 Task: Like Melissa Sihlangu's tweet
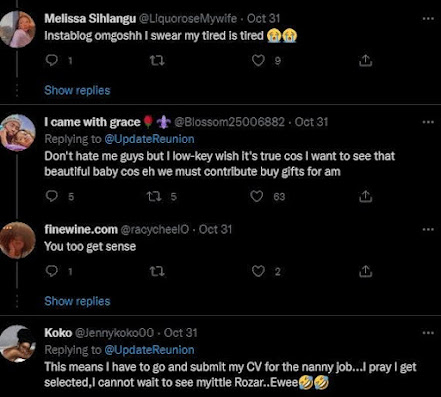[x=258, y=60]
